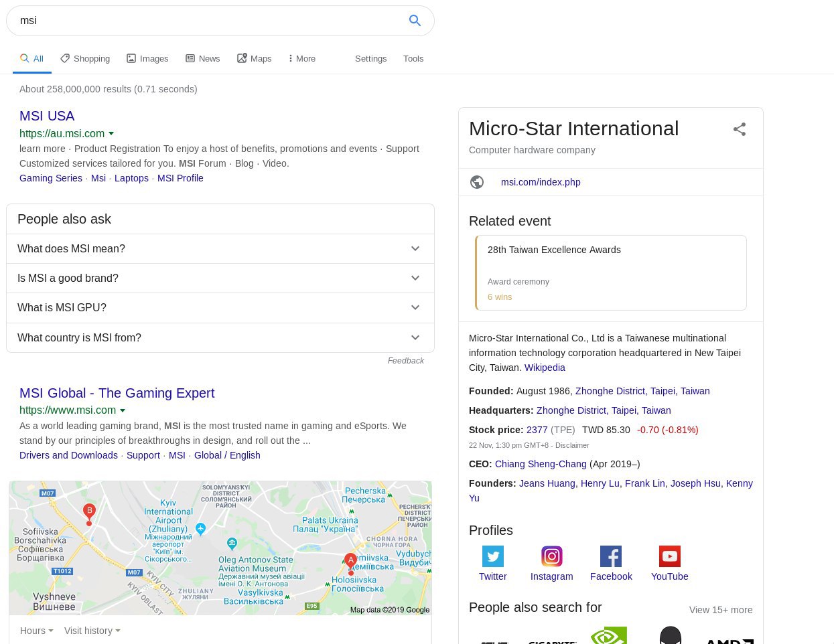
Task: Expand 'What is MSI GPU?' question
Action: point(220,308)
